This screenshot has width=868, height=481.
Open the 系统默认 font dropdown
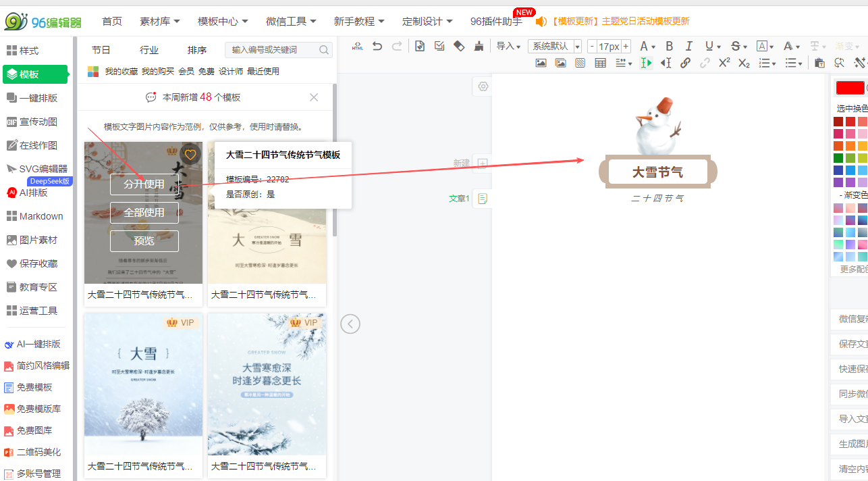tap(555, 46)
